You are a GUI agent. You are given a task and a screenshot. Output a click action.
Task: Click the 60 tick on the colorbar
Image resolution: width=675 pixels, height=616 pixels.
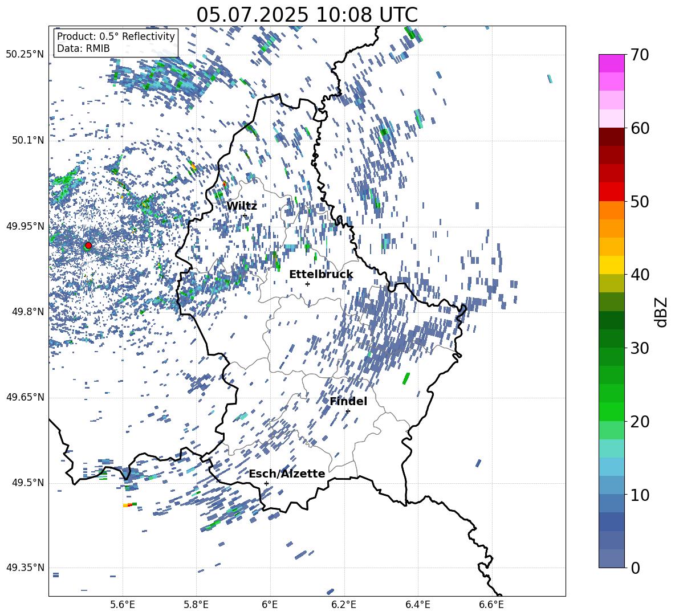640,128
